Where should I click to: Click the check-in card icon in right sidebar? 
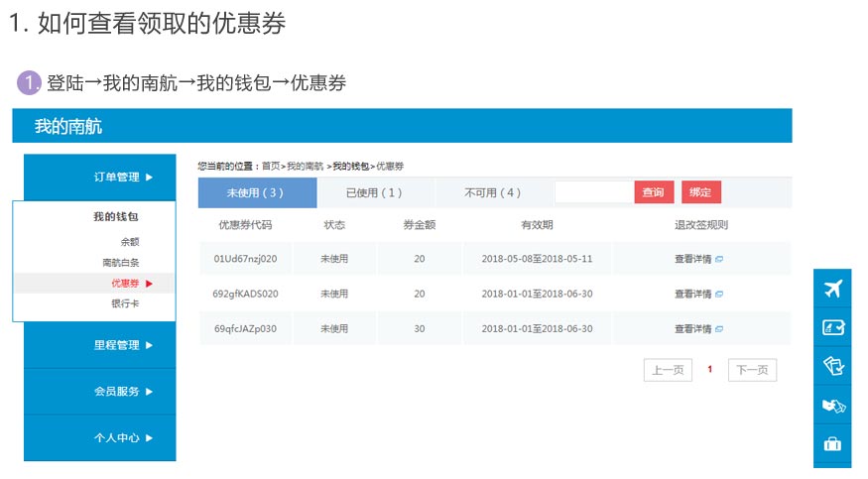[x=832, y=327]
